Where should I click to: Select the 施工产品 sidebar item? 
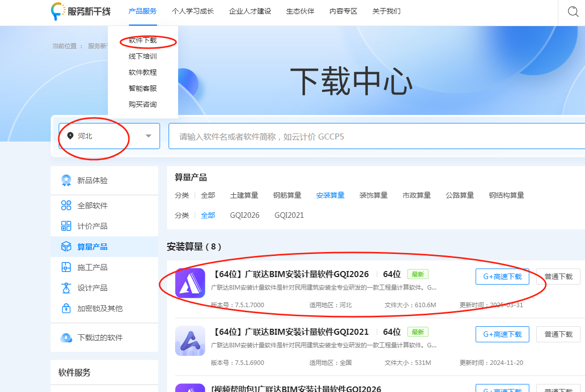click(x=104, y=268)
